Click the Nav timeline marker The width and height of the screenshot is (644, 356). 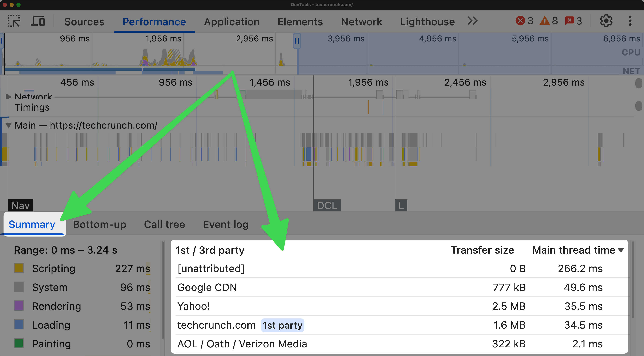21,205
